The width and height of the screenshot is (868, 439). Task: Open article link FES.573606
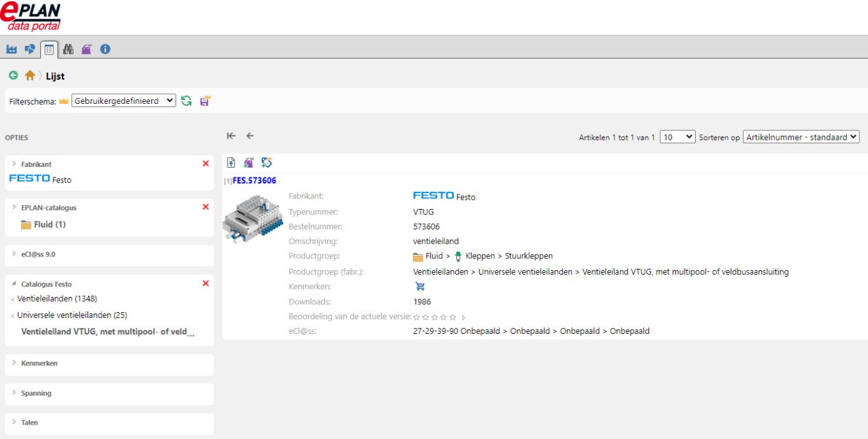254,181
